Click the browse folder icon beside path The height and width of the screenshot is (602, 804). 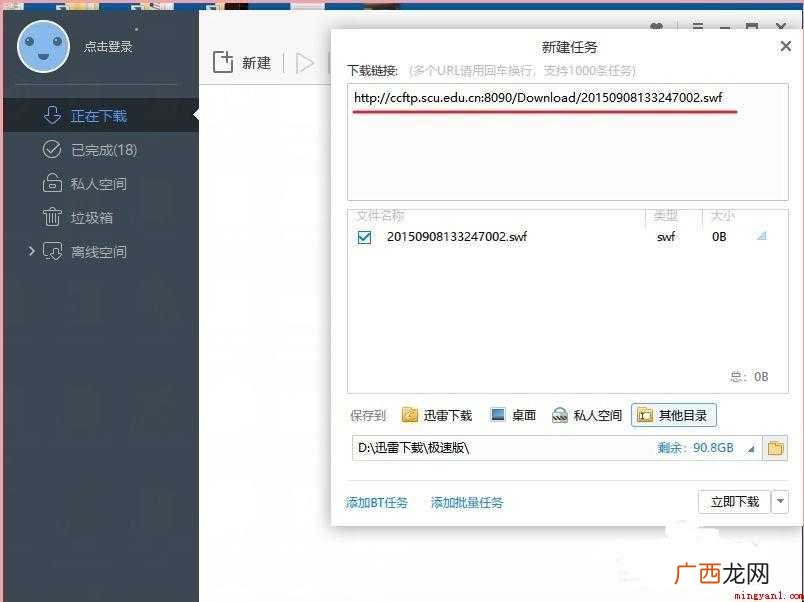[775, 448]
